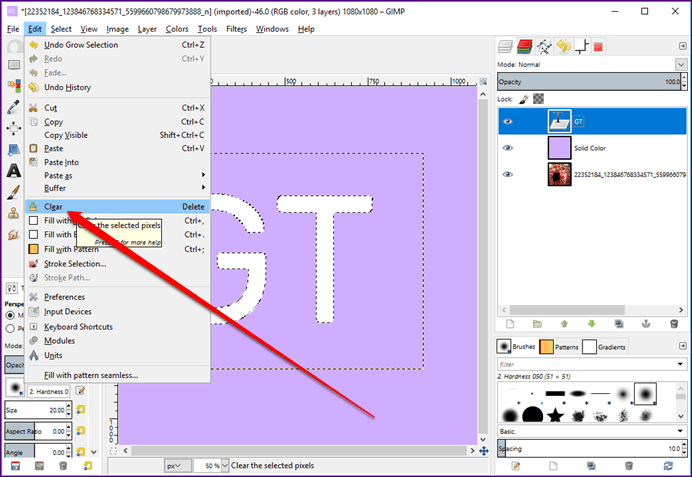Screen dimensions: 692x477
Task: Open the Filters menu
Action: coord(236,29)
